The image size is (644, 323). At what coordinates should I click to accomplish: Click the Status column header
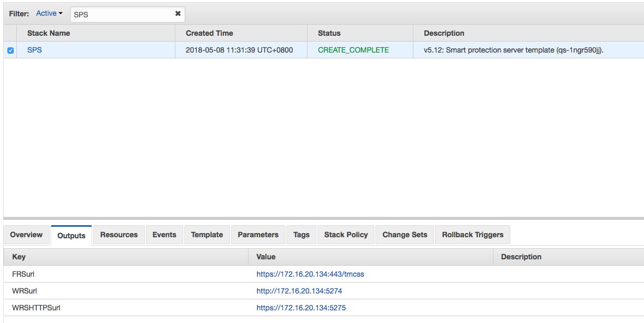[x=329, y=33]
